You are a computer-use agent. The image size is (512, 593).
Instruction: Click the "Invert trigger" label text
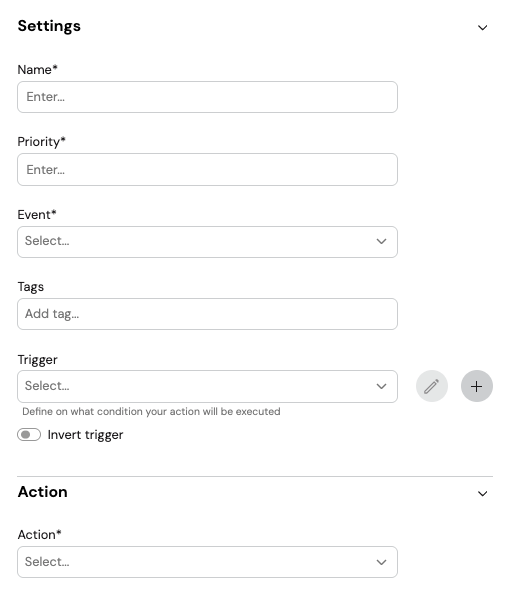click(x=85, y=435)
